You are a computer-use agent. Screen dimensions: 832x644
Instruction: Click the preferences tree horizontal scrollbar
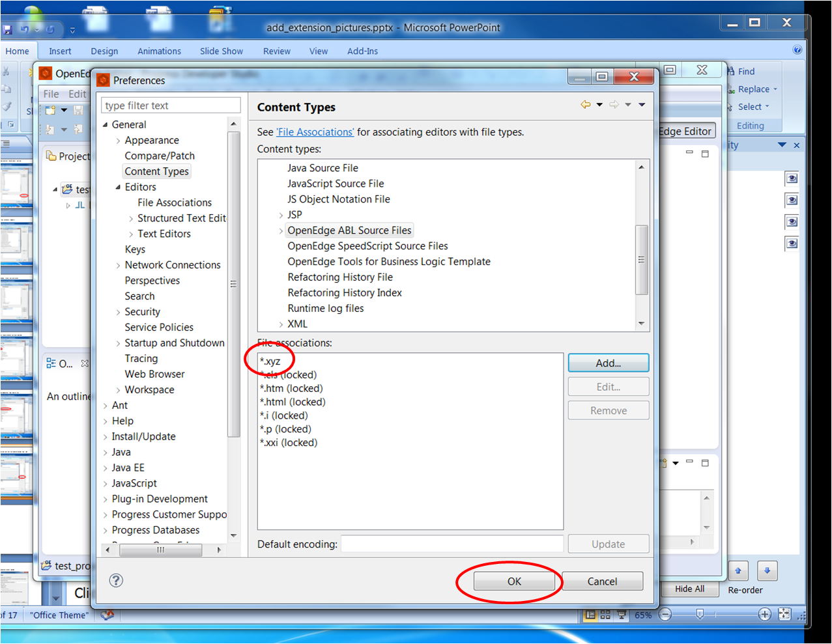[161, 550]
